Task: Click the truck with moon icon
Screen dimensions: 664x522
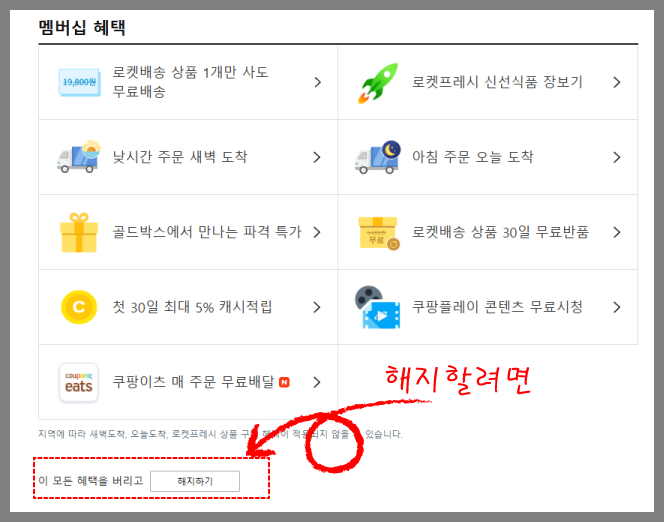Action: pos(378,157)
